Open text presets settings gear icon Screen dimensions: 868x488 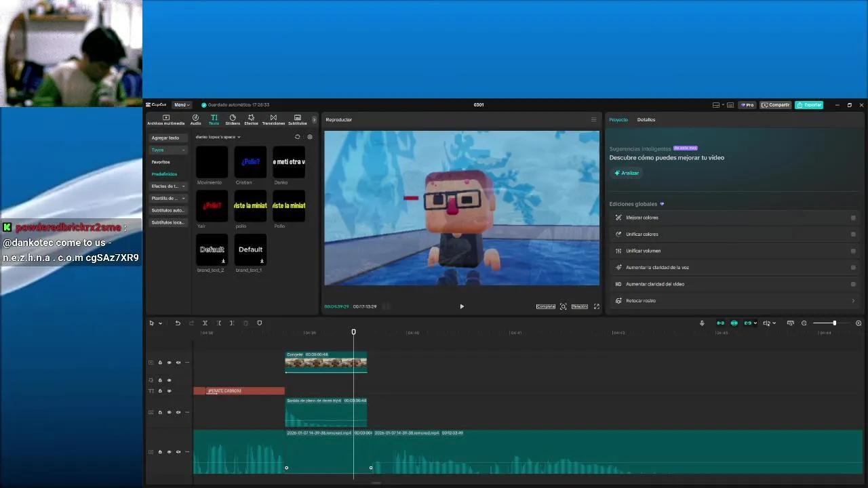310,137
